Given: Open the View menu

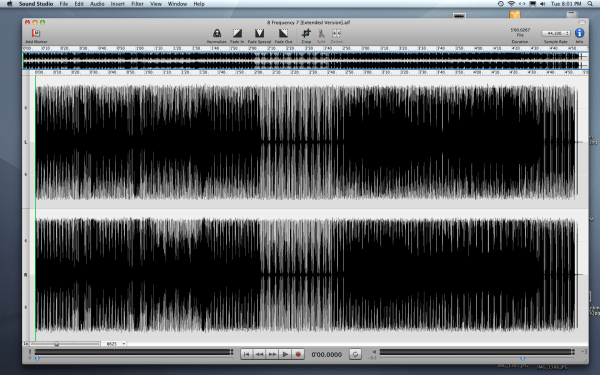Looking at the screenshot, I should [x=156, y=4].
